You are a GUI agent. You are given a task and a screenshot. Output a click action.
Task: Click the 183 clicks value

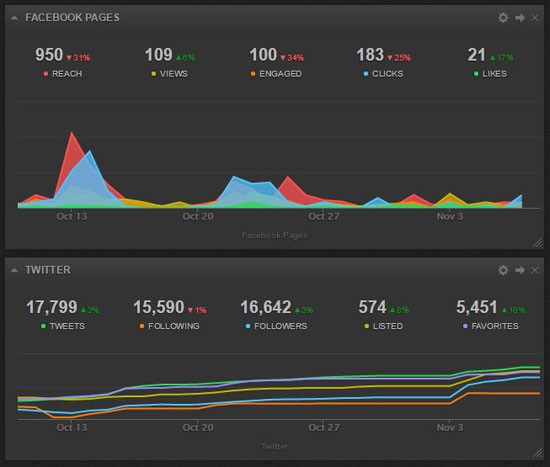pyautogui.click(x=370, y=55)
